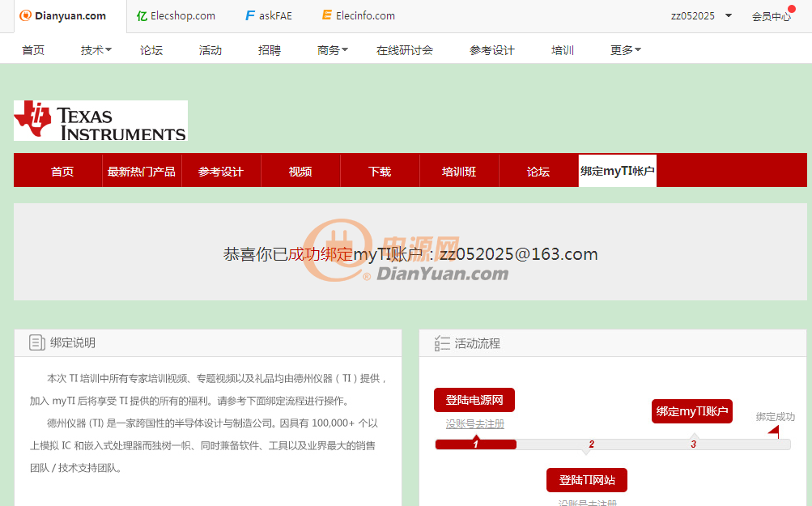This screenshot has width=812, height=506.
Task: Click the Texas Instruments logo
Action: (100, 121)
